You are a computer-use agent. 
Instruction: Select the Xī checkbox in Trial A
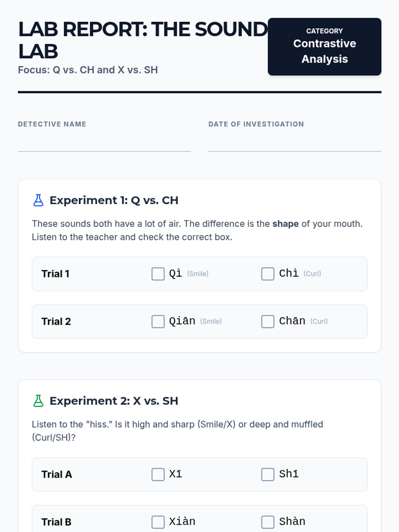158,474
